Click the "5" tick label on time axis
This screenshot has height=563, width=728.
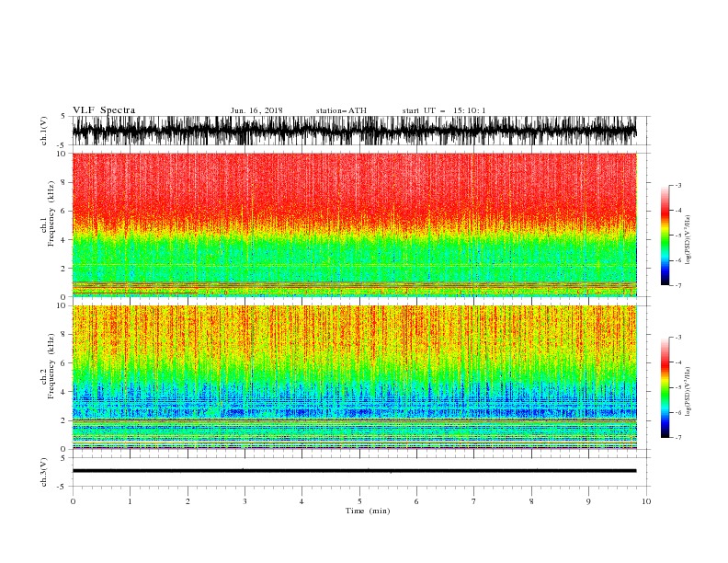click(x=359, y=501)
